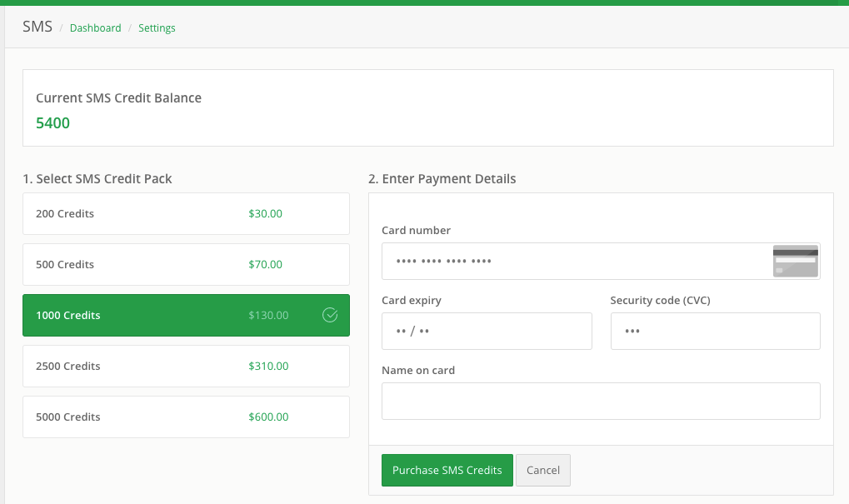
Task: Open the Dashboard breadcrumb link
Action: [95, 28]
